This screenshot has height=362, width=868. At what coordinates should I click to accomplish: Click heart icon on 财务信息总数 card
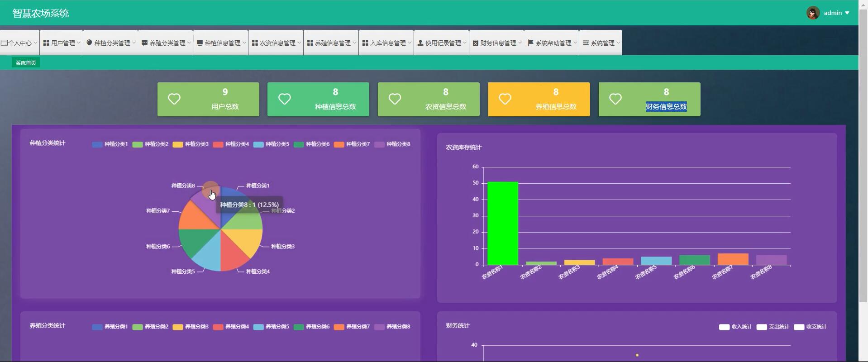tap(615, 99)
